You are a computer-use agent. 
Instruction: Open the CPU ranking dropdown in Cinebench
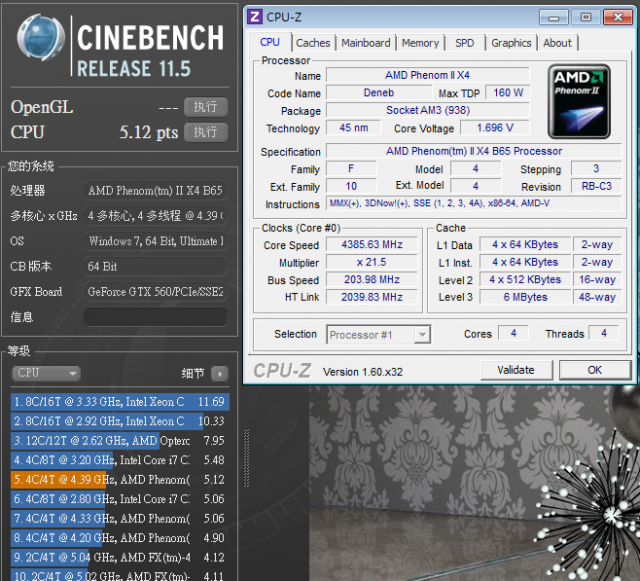coord(46,373)
